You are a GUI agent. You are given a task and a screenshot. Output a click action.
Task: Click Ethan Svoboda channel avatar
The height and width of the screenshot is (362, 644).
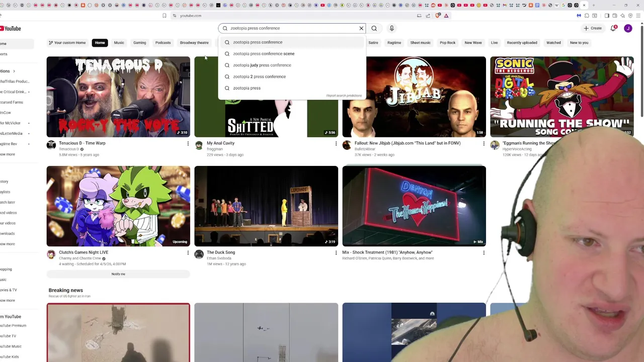(x=199, y=254)
